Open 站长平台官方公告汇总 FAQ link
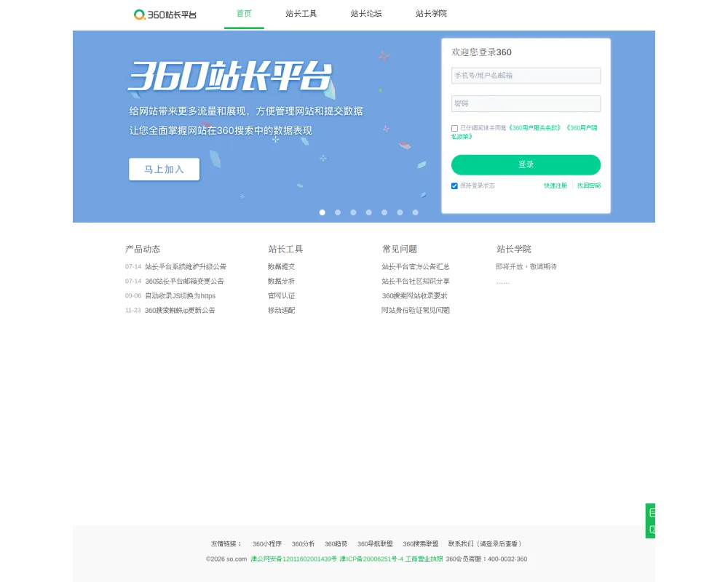 pos(416,267)
